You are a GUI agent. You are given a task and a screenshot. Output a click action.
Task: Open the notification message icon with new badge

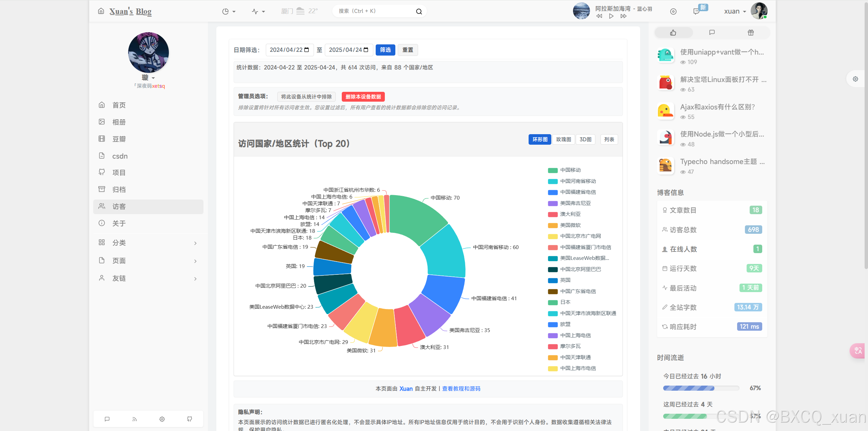click(x=696, y=12)
